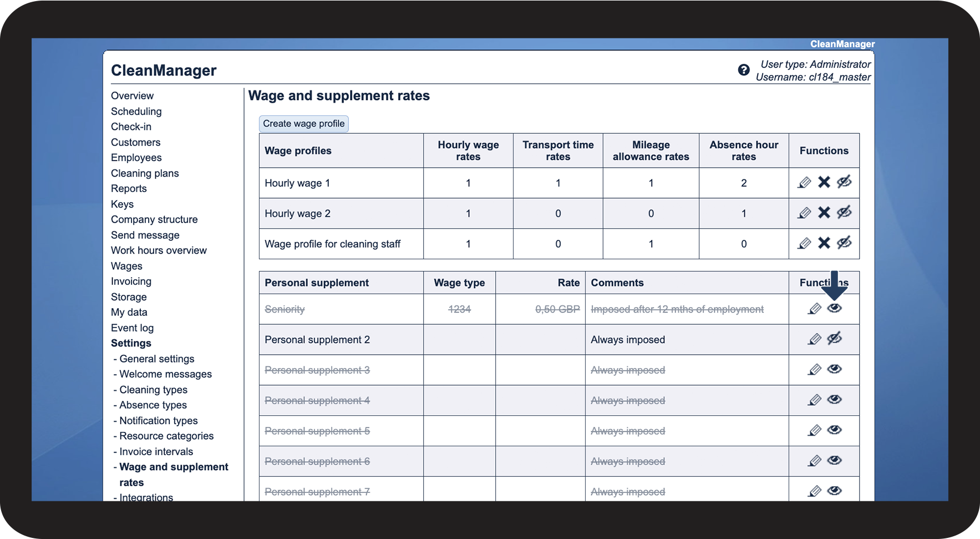Edit the Hourly wage 1 profile

[x=804, y=183]
